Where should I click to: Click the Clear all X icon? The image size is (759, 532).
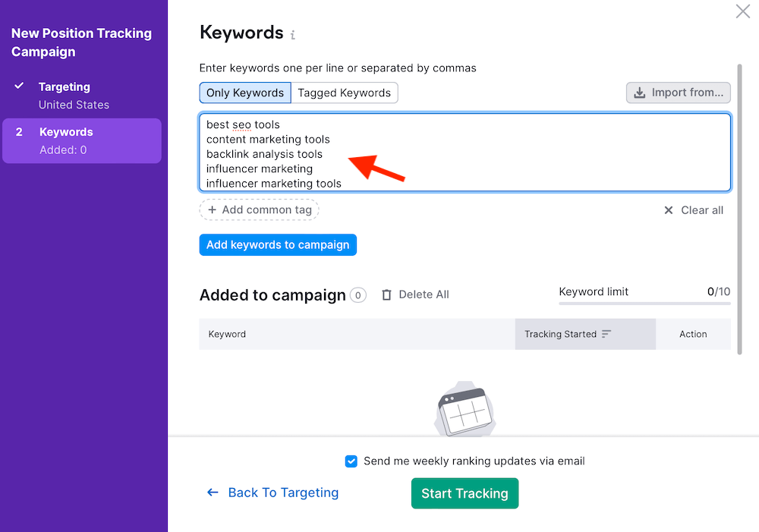tap(669, 210)
